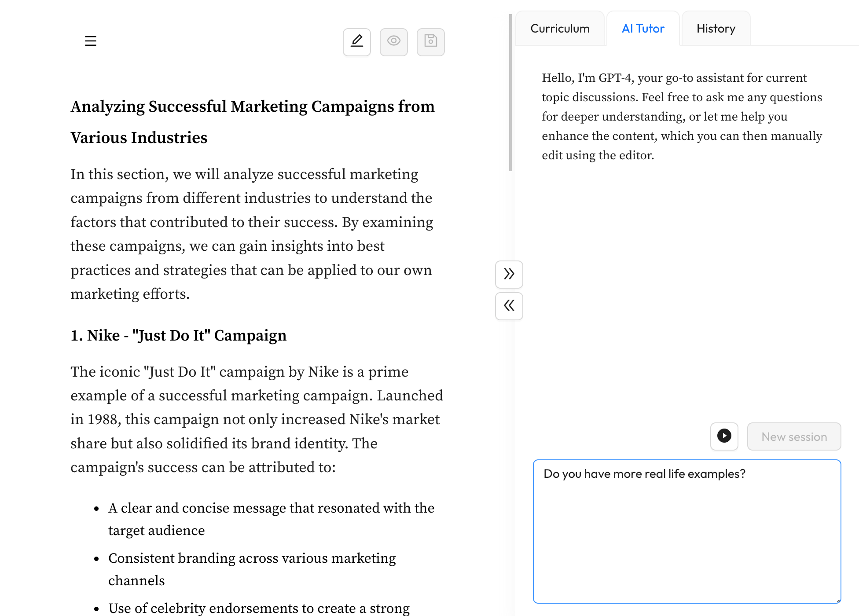Click the intro paragraph starting "In this section"

252,234
